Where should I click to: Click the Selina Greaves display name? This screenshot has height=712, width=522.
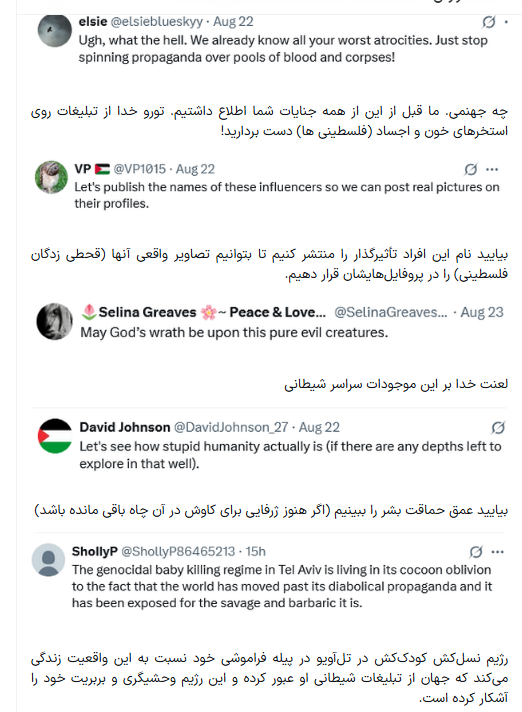coord(148,312)
